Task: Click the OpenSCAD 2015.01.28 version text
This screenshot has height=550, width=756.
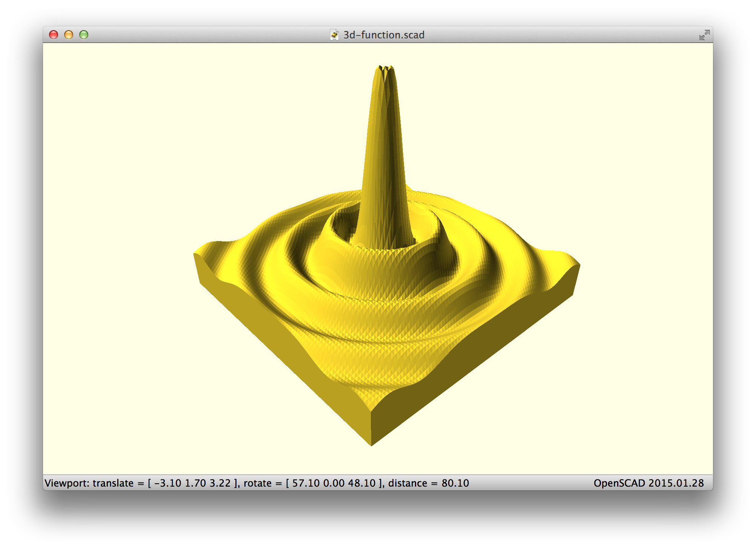Action: click(x=648, y=483)
